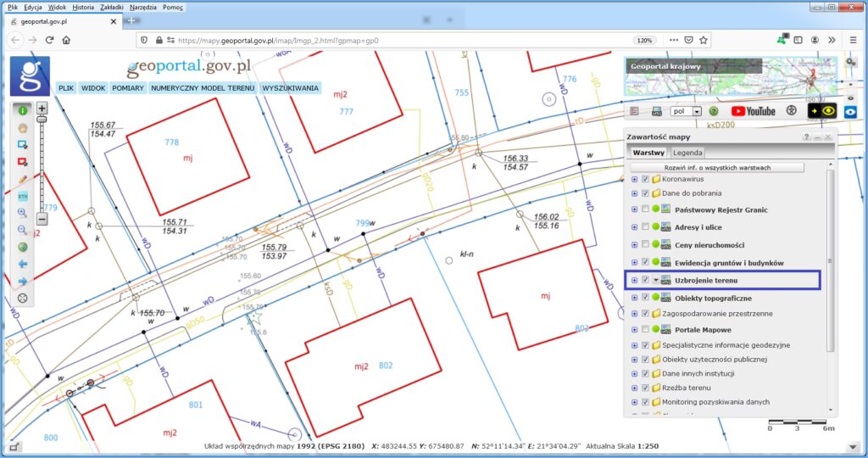Open the YouTube channel icon
This screenshot has height=458, width=868.
click(x=753, y=111)
